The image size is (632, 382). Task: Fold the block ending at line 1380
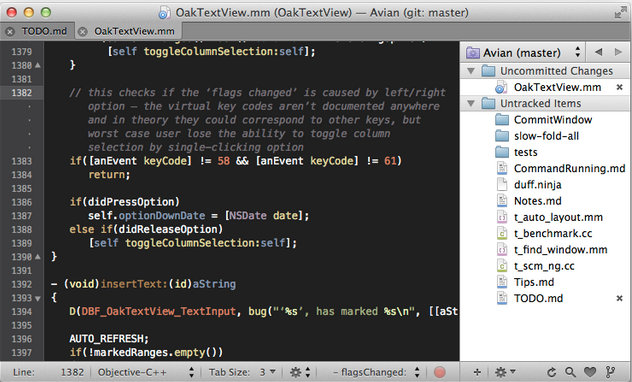tap(37, 65)
